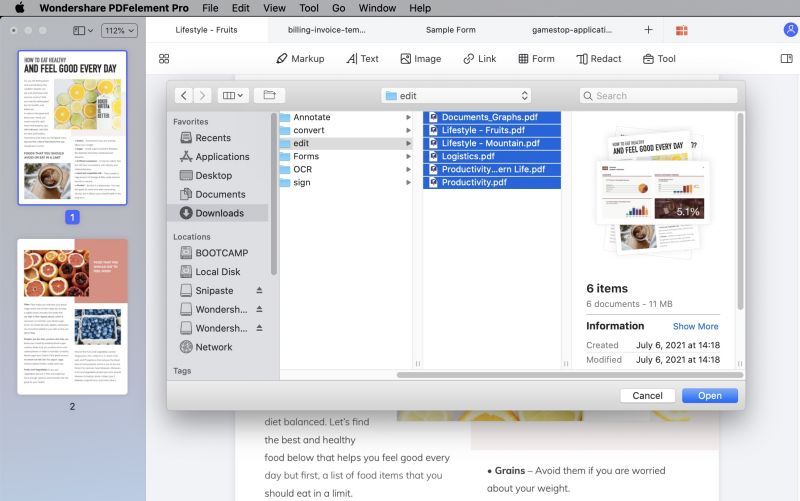Click the Open button

[710, 395]
